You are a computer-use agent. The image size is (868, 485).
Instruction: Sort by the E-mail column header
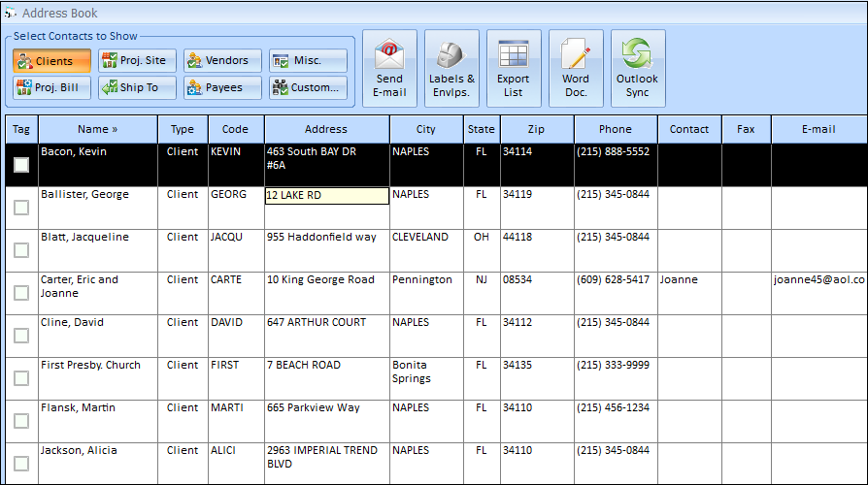coord(819,129)
